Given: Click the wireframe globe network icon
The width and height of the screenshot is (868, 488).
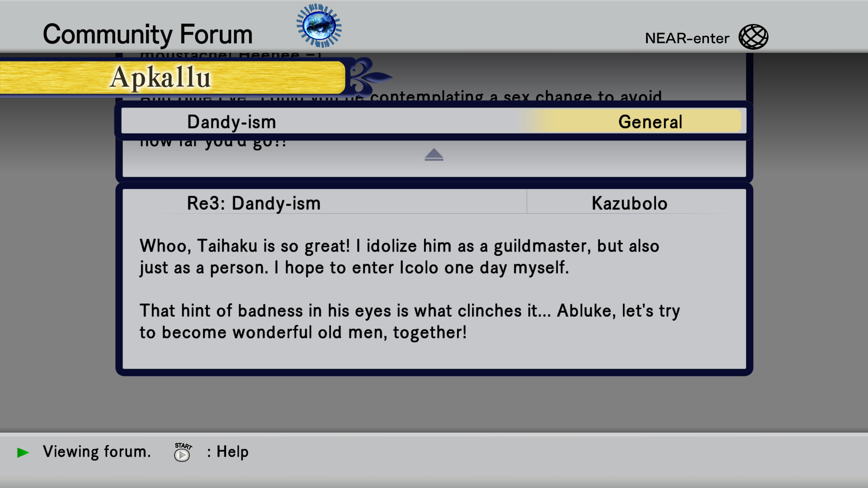Looking at the screenshot, I should (x=753, y=37).
